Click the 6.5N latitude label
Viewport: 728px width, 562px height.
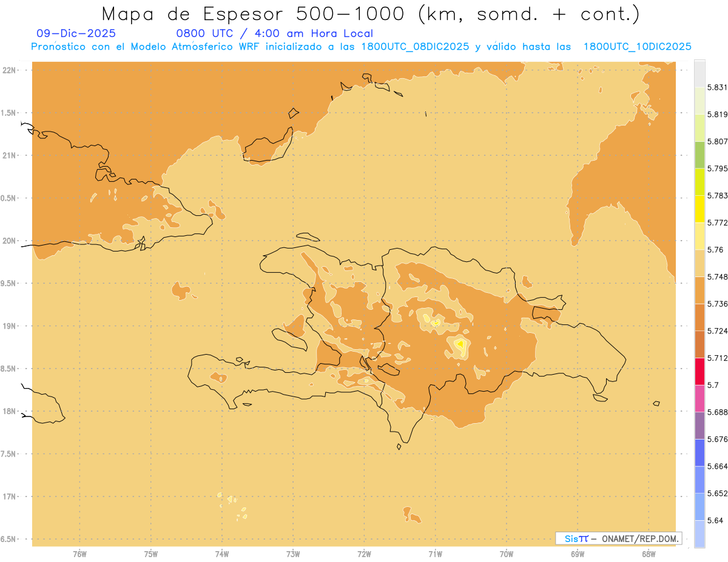pos(8,539)
